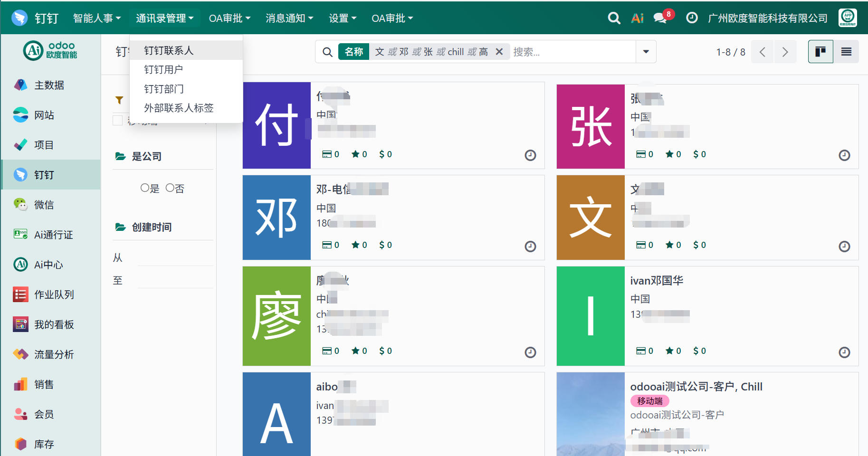Open 库存 app in sidebar
This screenshot has width=868, height=456.
coord(50,444)
